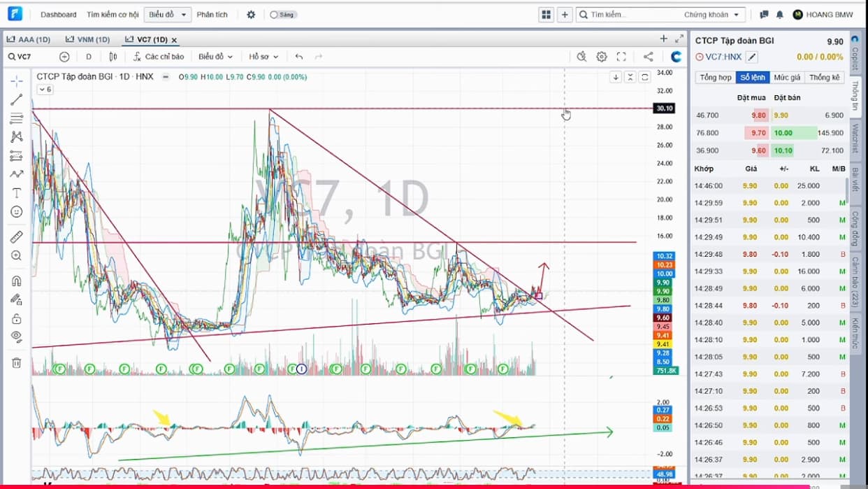Screen dimensions: 868x489
Task: Select the crosshair cursor tool
Action: 17,81
